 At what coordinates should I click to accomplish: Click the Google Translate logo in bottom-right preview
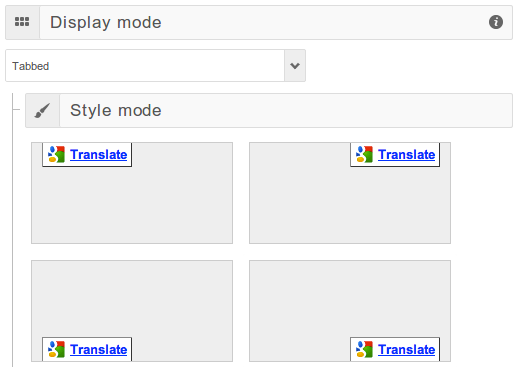(364, 349)
